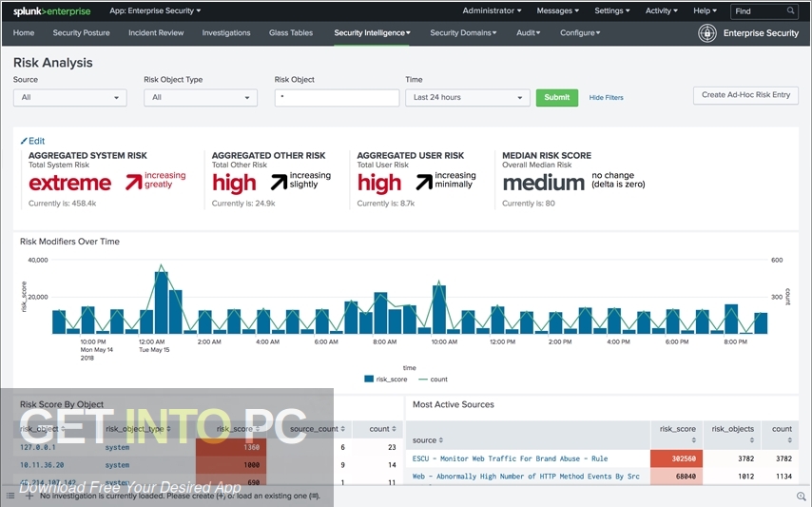The width and height of the screenshot is (812, 507).
Task: Click the Currently is: 458.4k text
Action: click(62, 204)
